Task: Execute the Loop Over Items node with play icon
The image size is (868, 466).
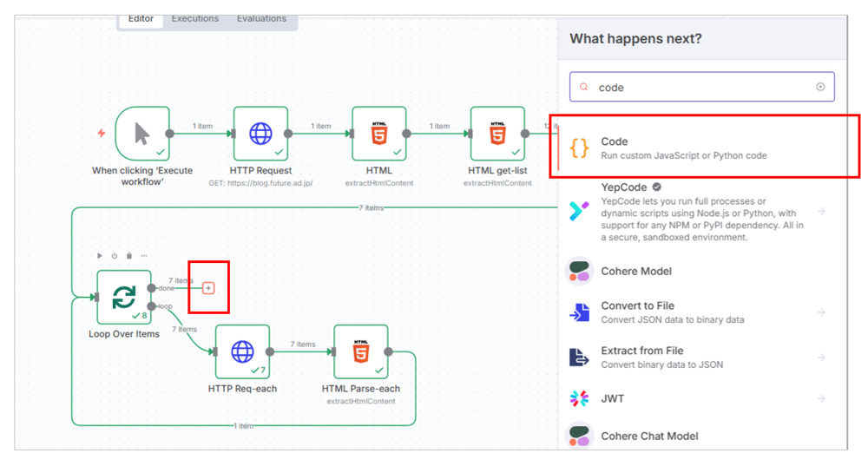Action: pyautogui.click(x=100, y=256)
